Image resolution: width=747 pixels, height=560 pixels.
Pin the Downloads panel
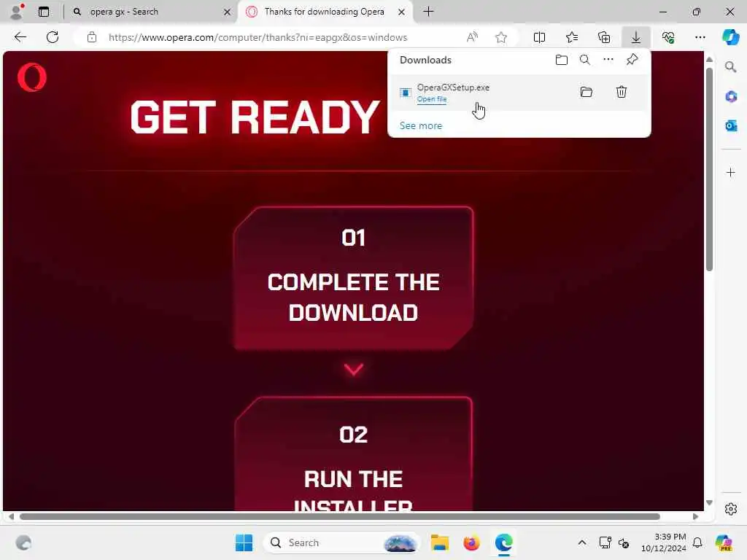click(632, 60)
